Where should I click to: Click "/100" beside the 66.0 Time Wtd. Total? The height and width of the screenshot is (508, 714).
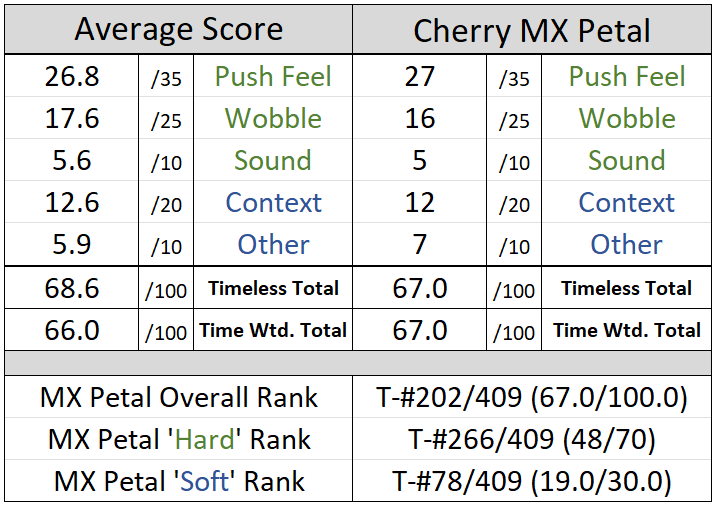point(166,332)
